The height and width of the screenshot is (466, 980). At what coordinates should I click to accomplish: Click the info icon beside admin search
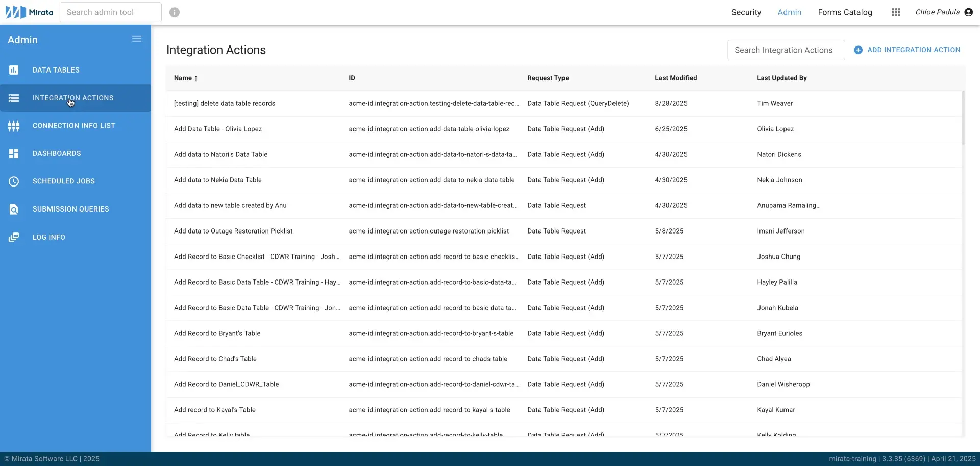[x=175, y=12]
